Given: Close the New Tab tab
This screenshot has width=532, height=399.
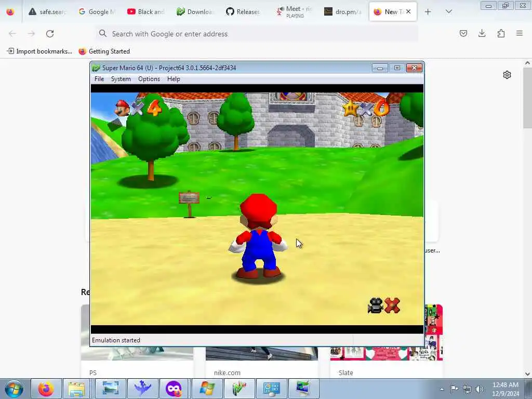Looking at the screenshot, I should coord(408,11).
